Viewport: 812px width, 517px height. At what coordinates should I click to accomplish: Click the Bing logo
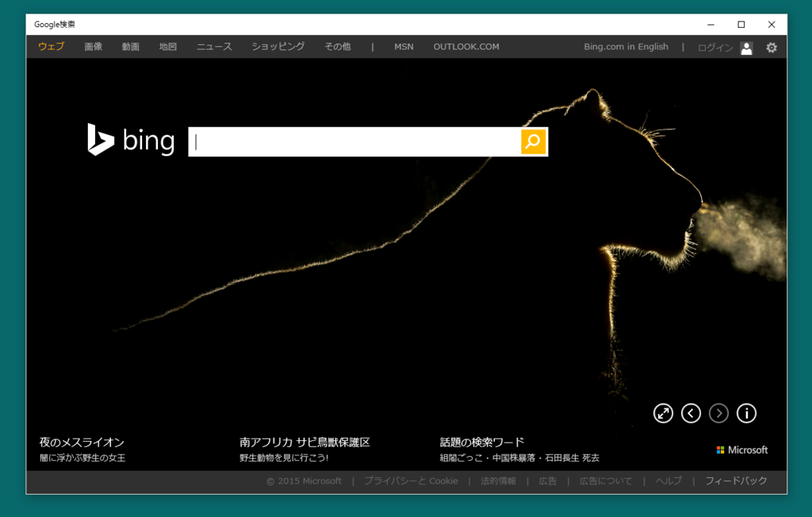point(131,140)
